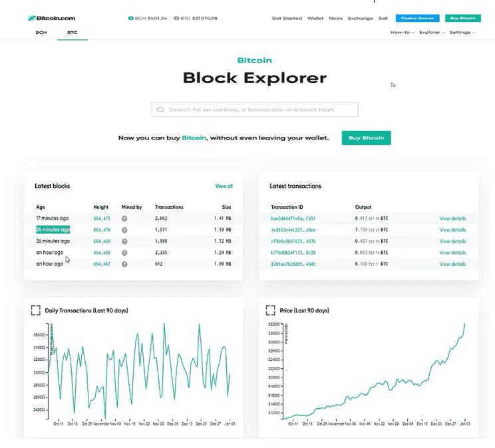495x448 pixels.
Task: Click unknown miner icon for block 664,468
Action: tap(124, 253)
